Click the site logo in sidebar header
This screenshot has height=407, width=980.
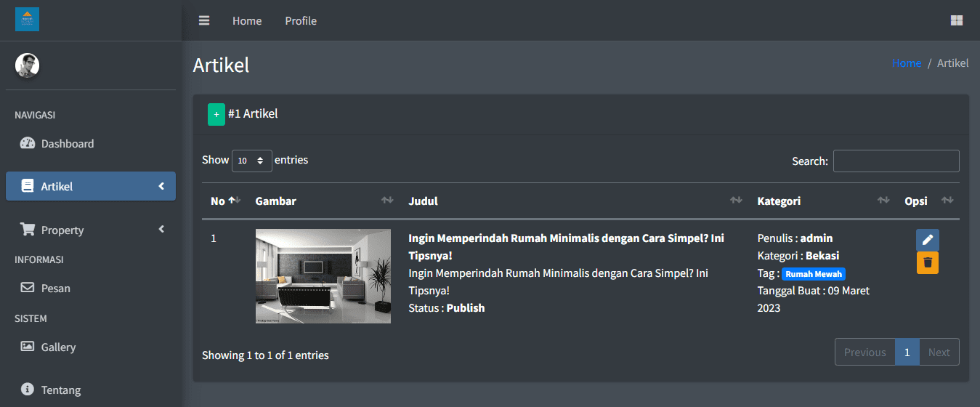tap(28, 20)
